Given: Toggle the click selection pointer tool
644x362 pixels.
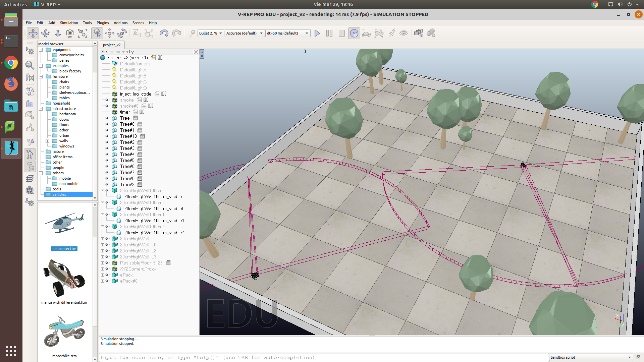Looking at the screenshot, I should tap(97, 33).
